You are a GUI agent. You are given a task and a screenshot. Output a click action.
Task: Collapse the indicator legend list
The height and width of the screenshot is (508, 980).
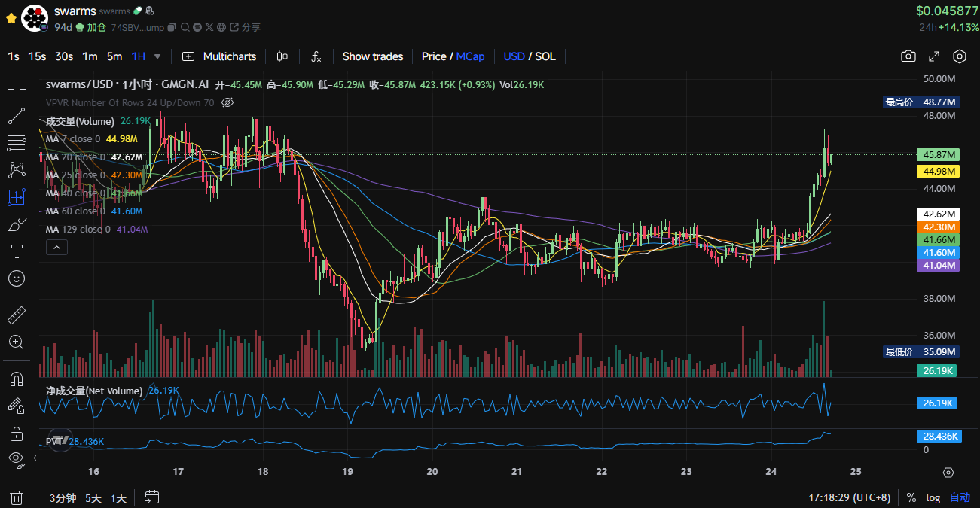coord(56,247)
